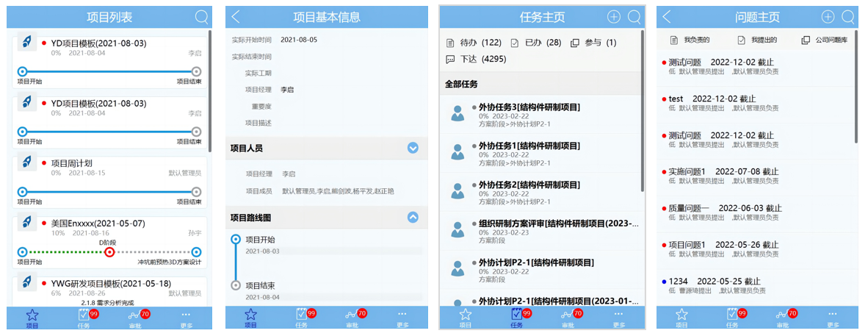Tap the add (+) icon in 问题主页 header
Screen dimensions: 868x336
click(x=828, y=17)
